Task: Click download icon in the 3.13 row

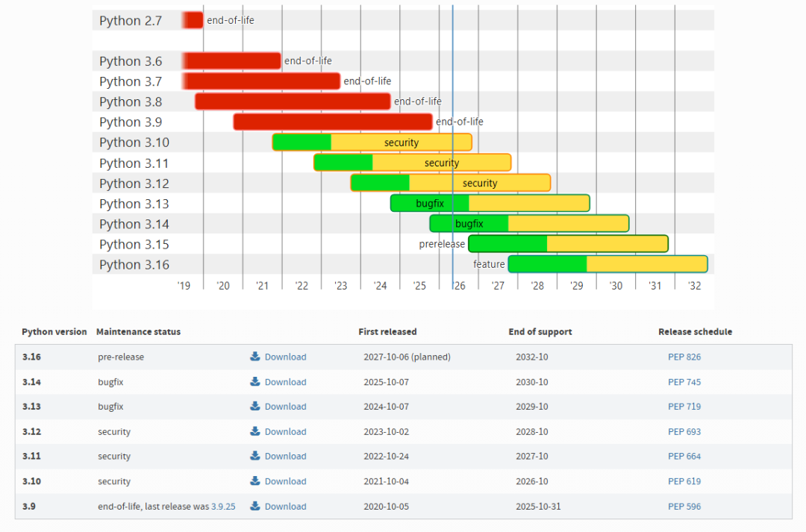Action: point(255,406)
